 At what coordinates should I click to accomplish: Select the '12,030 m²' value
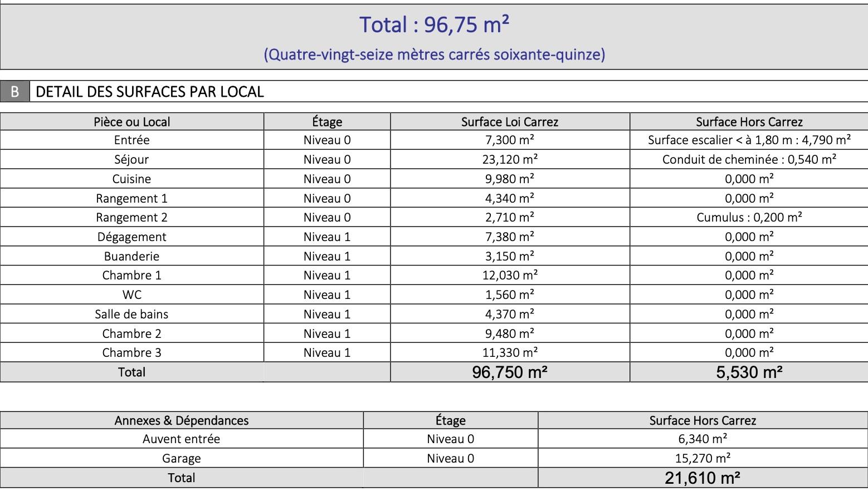(510, 276)
